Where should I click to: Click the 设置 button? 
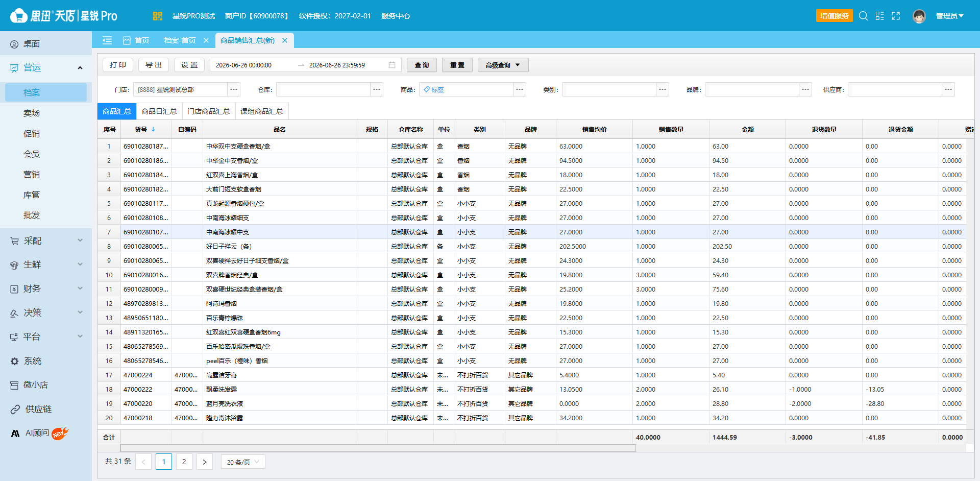[189, 65]
